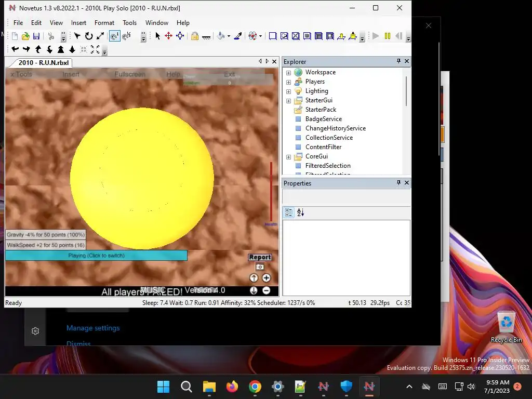Viewport: 532px width, 399px height.
Task: Switch Properties to categorized view icon
Action: click(289, 212)
